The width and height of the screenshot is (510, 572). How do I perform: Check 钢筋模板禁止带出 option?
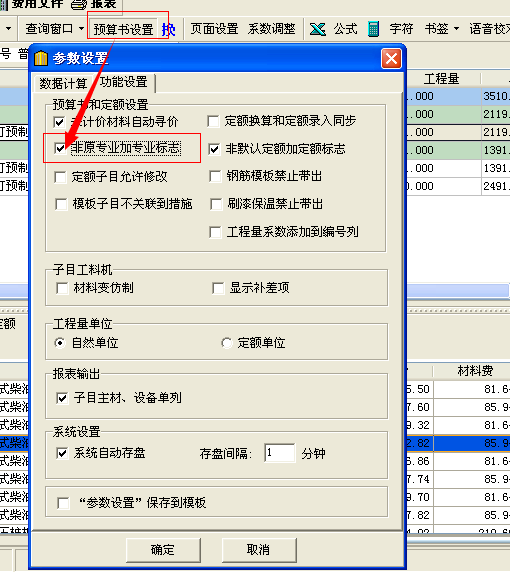pos(215,176)
